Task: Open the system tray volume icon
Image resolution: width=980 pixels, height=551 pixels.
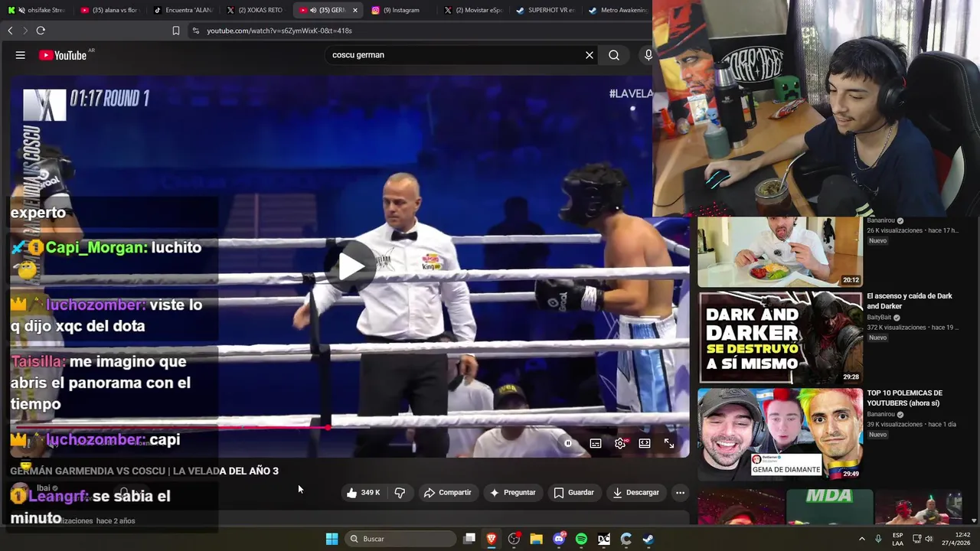Action: [929, 539]
